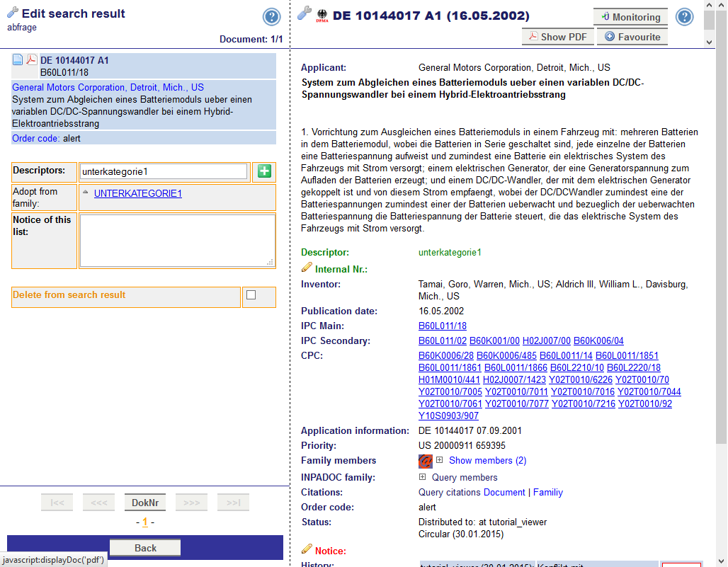Click into Notice of this list textarea
Viewport: 728px width, 567px height.
pyautogui.click(x=177, y=241)
